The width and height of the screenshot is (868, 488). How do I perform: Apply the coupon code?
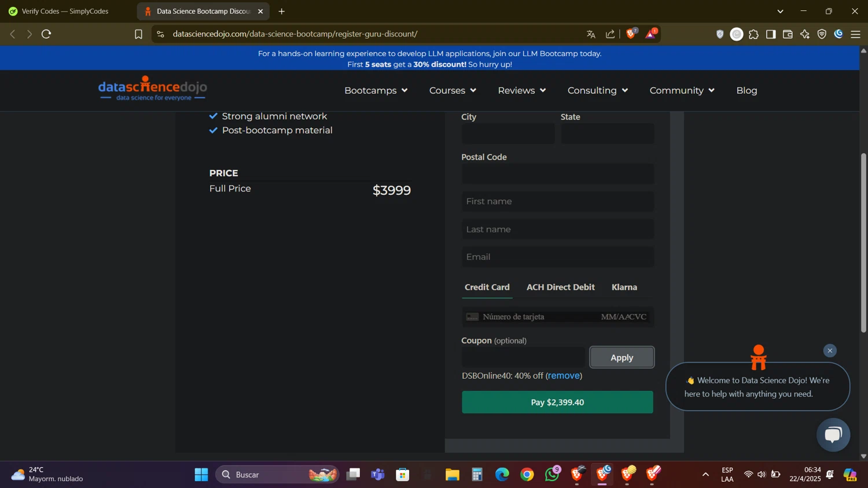[621, 357]
